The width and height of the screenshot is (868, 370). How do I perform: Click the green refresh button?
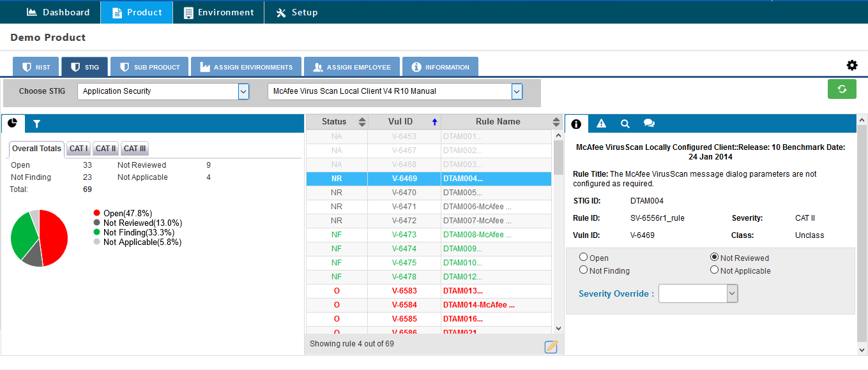click(x=842, y=89)
